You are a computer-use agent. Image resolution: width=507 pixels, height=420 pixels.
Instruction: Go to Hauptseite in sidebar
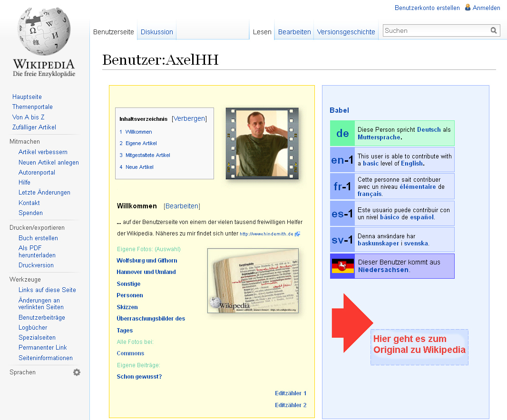tap(27, 97)
